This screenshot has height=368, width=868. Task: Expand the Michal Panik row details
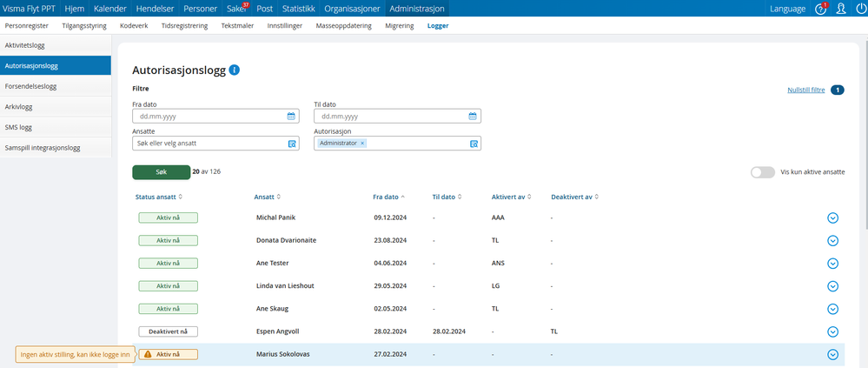point(832,217)
